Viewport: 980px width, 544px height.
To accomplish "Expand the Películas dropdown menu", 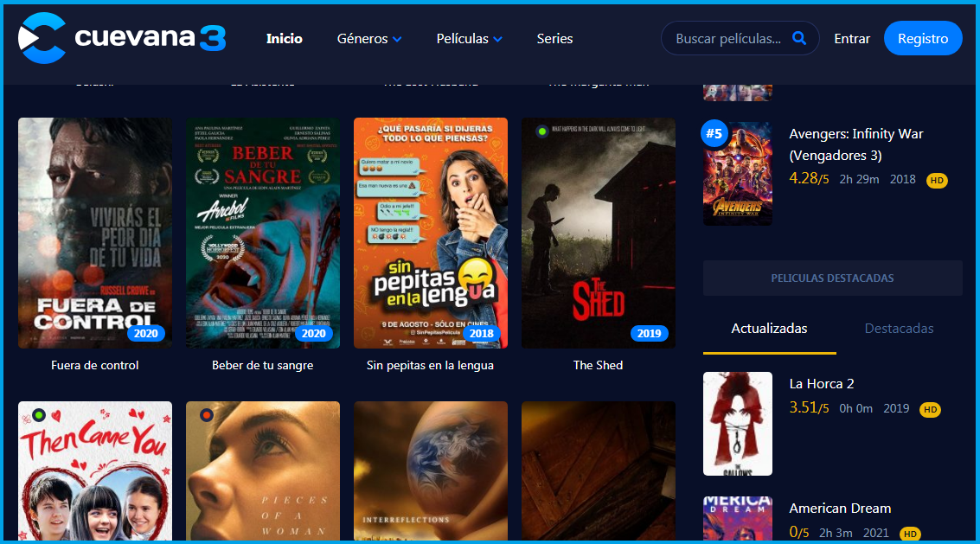I will [469, 38].
